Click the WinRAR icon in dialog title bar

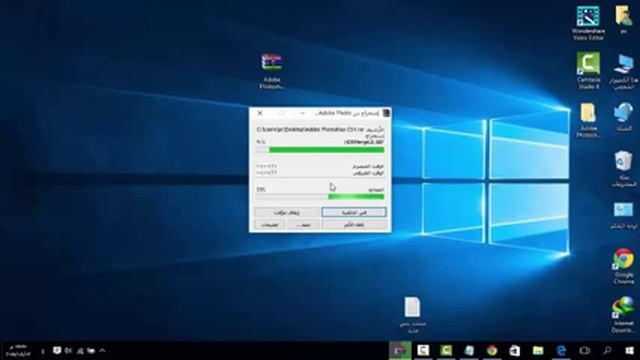point(385,113)
